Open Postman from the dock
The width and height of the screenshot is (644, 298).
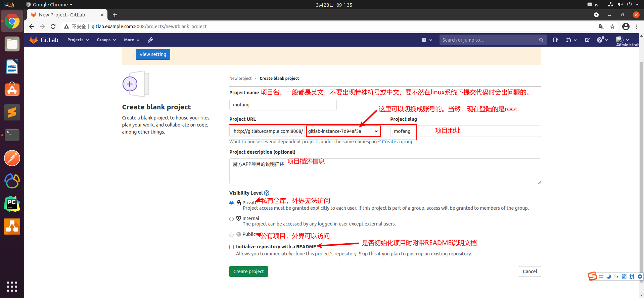[12, 158]
